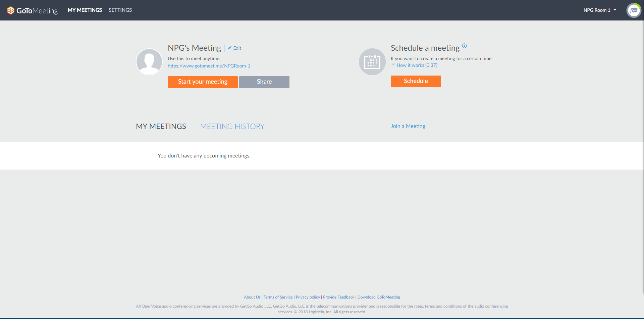Click the NPG's Meeting title
The width and height of the screenshot is (644, 319).
click(195, 48)
